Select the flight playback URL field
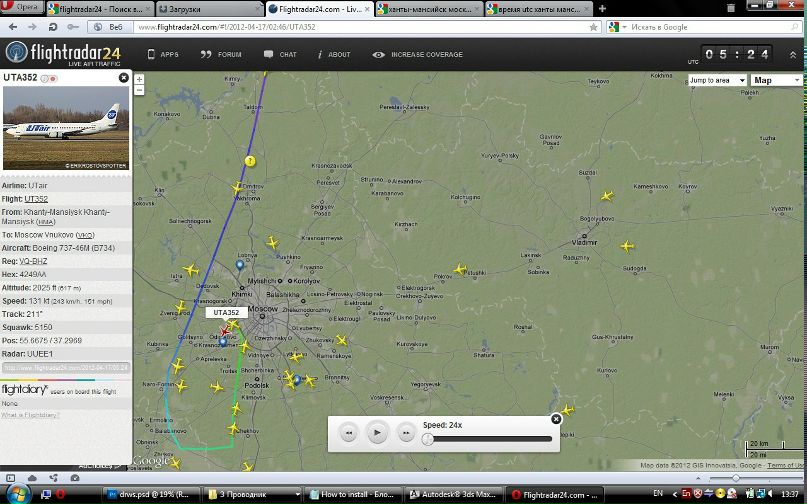 (66, 368)
